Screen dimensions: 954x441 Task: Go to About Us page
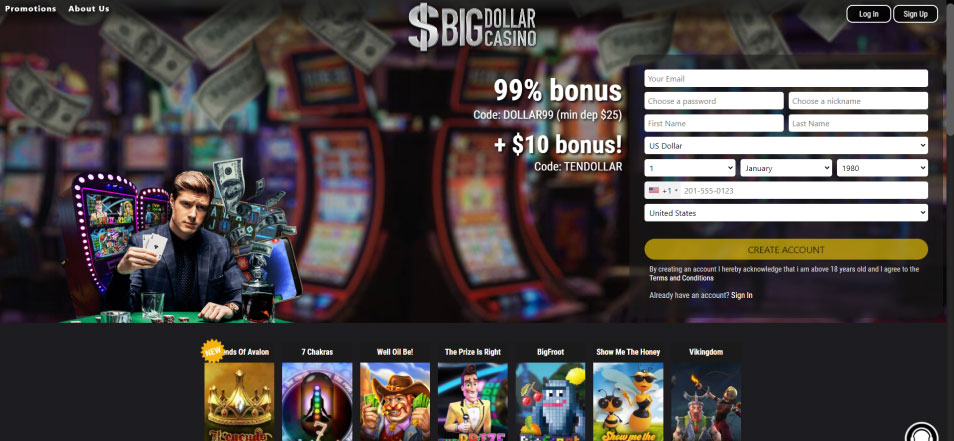(89, 9)
